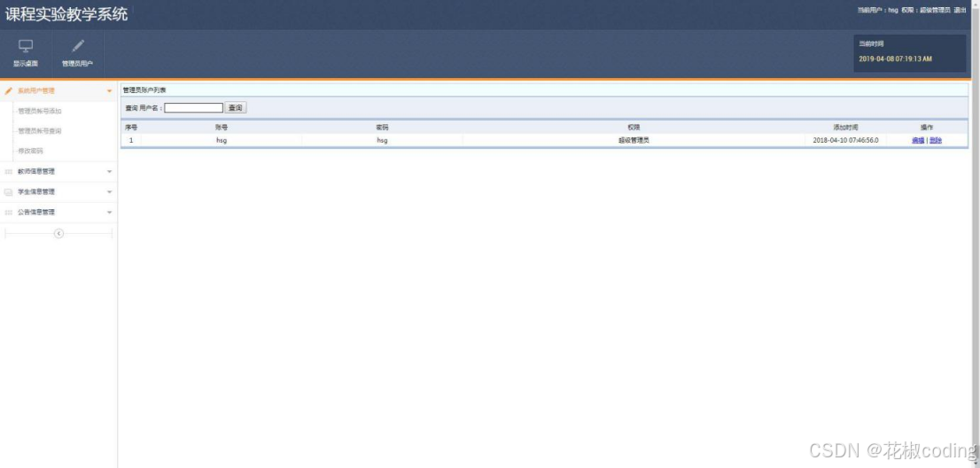Click the 账号 column header
Viewport: 980px width, 468px height.
[x=222, y=128]
